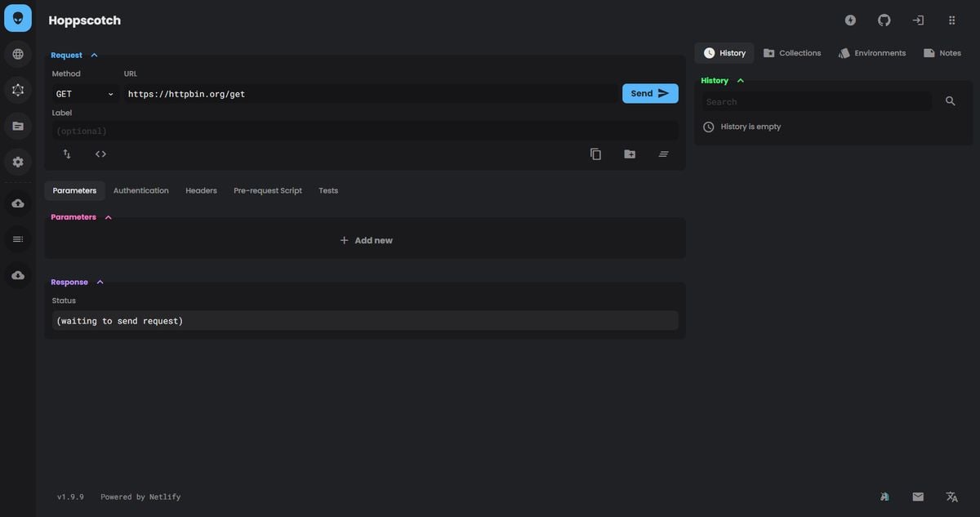
Task: Click the URL input field
Action: pos(371,94)
